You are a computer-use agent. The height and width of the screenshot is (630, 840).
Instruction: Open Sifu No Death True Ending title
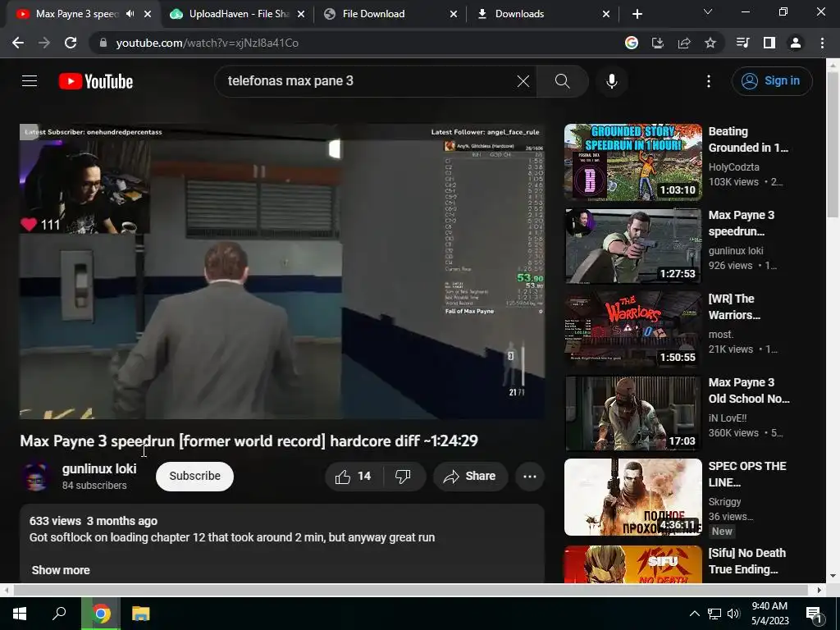click(x=747, y=561)
